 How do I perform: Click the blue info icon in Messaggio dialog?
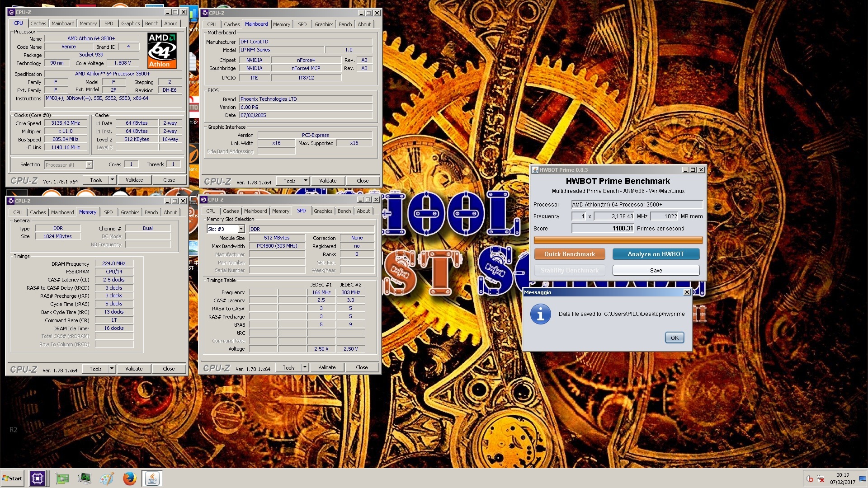(540, 314)
